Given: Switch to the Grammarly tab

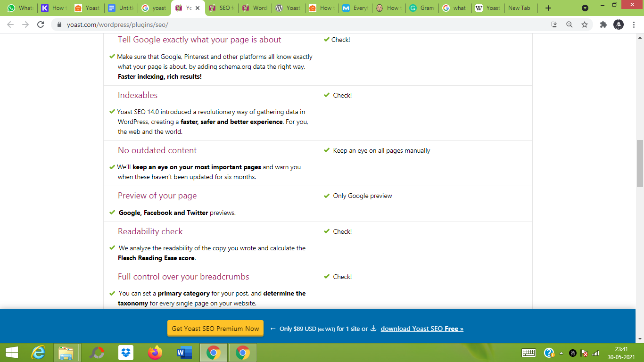Looking at the screenshot, I should coord(422,8).
